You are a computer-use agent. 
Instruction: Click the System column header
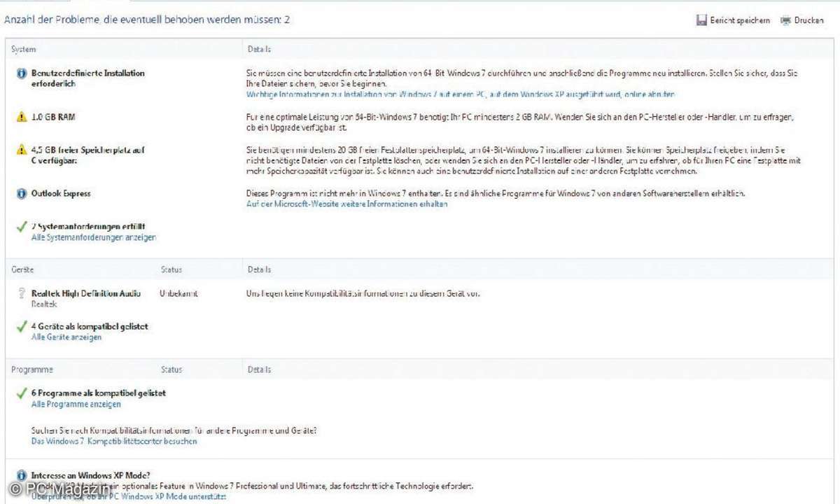click(x=23, y=49)
